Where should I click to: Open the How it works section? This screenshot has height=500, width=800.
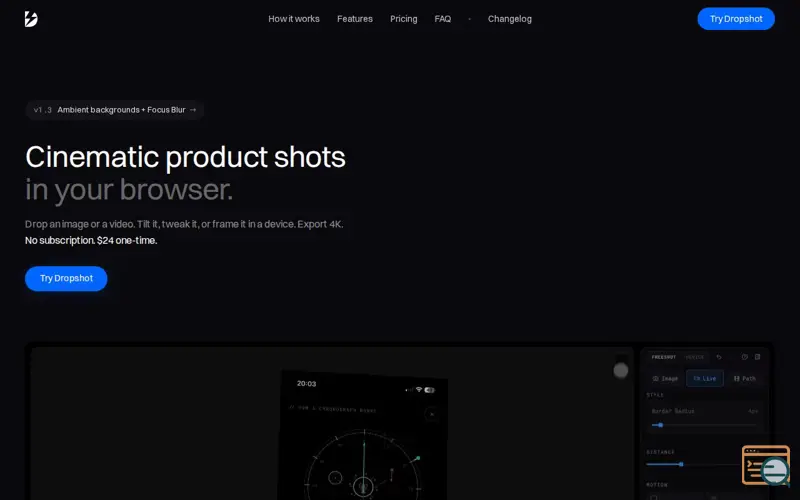click(x=294, y=19)
